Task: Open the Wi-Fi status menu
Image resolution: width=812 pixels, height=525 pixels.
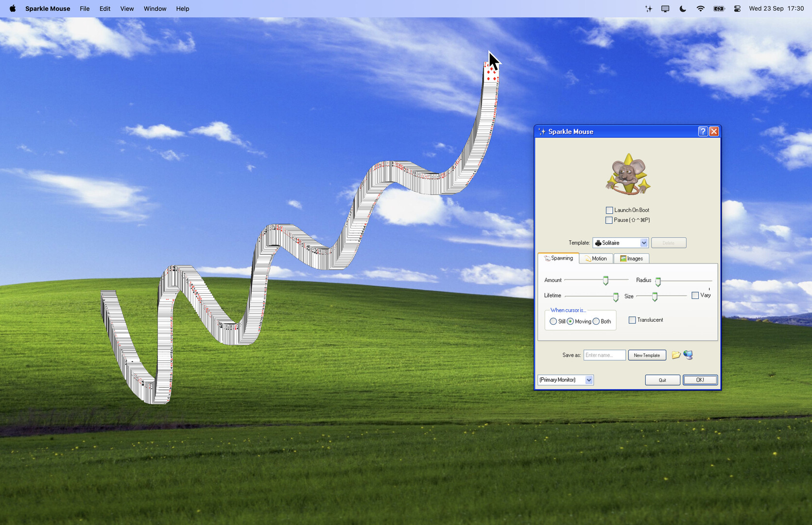Action: [700, 9]
